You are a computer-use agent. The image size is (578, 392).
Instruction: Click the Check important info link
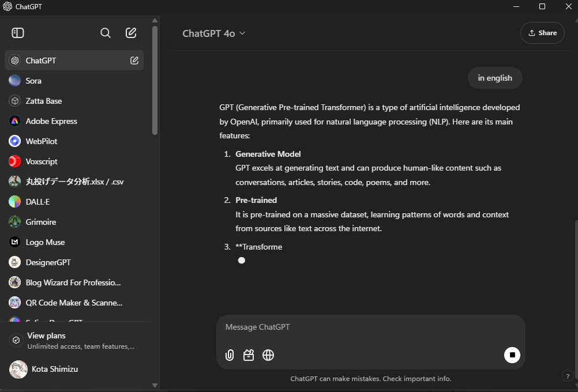coord(417,379)
